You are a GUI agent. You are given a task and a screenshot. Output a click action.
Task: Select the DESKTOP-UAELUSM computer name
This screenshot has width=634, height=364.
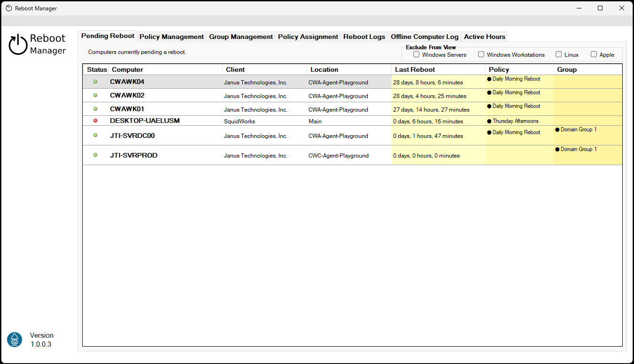pos(145,121)
